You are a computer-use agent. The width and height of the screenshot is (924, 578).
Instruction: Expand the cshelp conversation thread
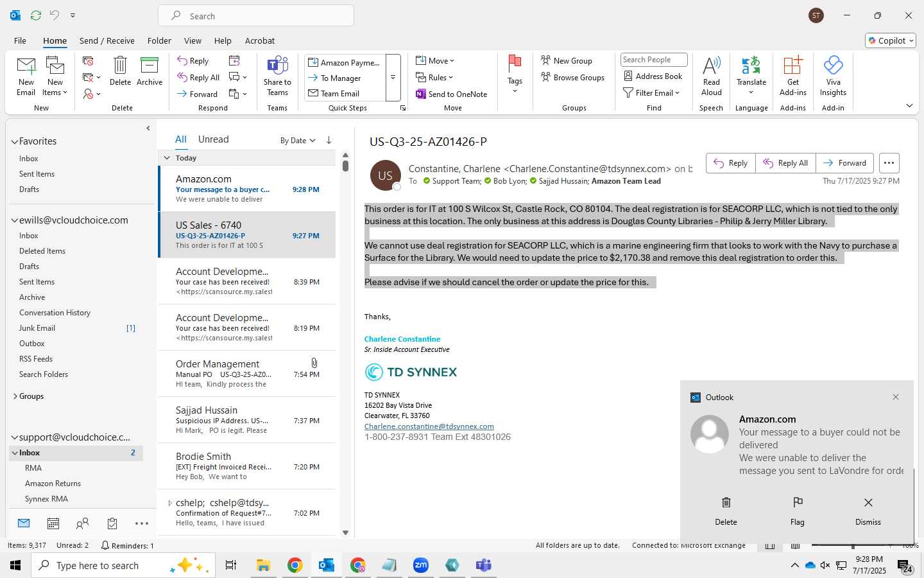tap(169, 503)
